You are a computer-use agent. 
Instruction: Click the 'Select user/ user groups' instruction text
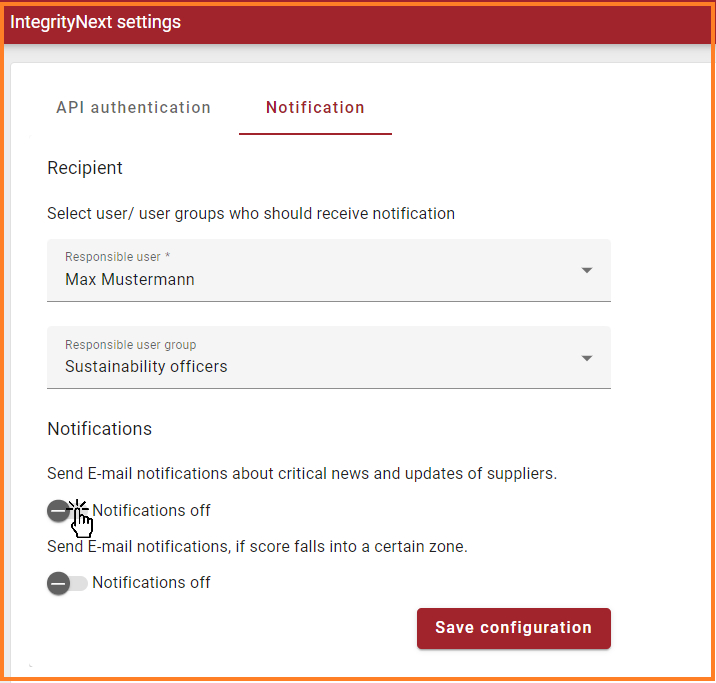coord(251,213)
